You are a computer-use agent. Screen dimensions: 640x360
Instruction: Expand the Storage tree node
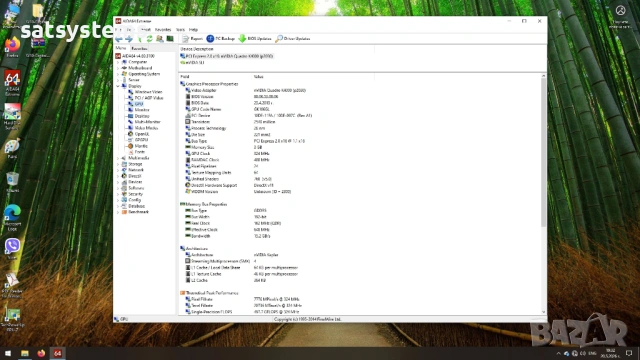(118, 164)
